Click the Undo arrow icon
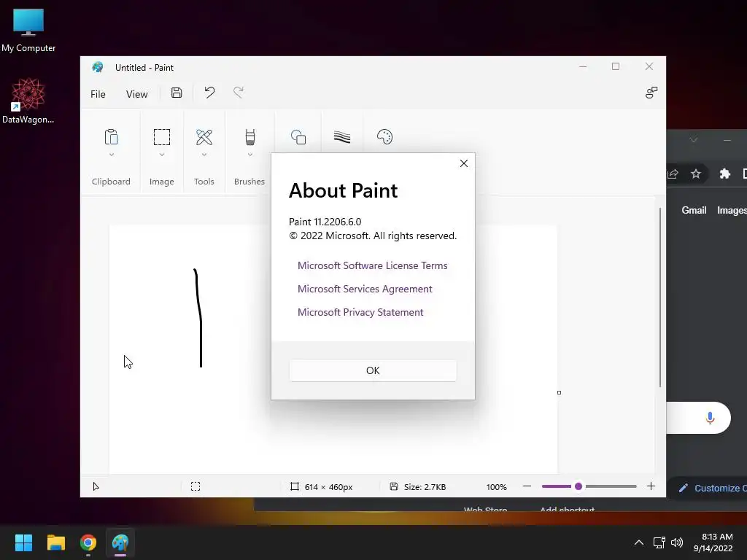The height and width of the screenshot is (560, 747). point(209,92)
